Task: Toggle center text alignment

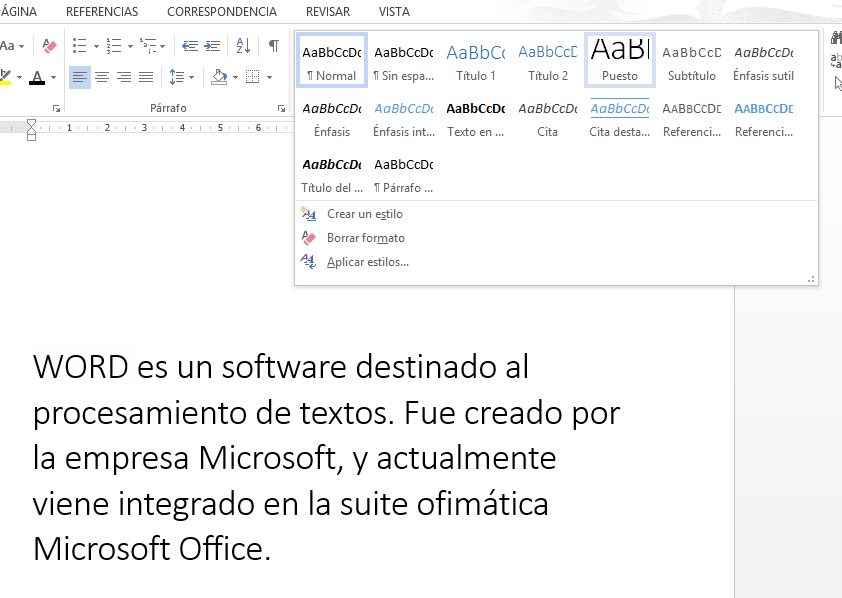Action: click(x=102, y=77)
